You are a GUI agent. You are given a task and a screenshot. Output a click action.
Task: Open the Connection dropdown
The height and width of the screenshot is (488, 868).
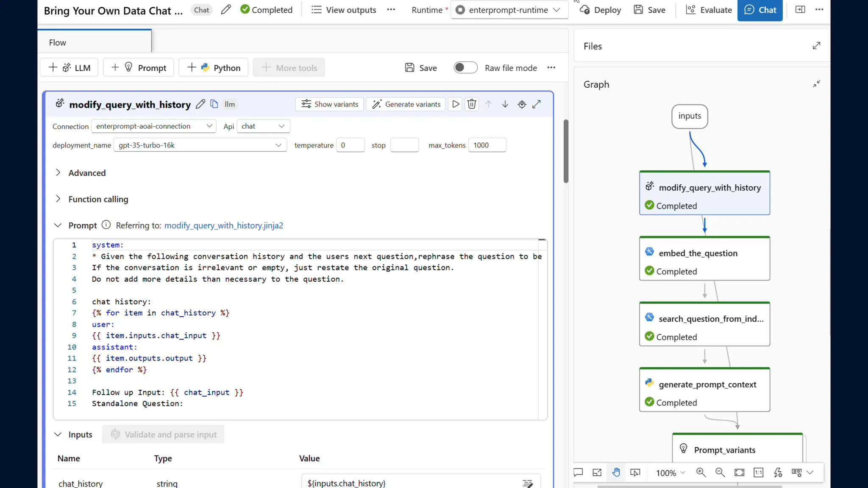(154, 126)
